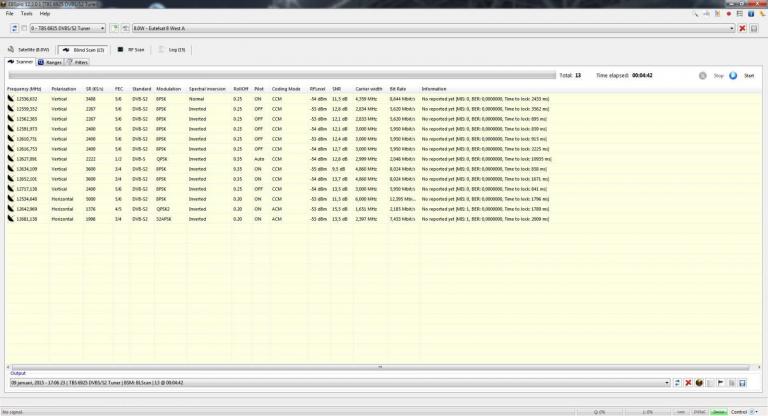The height and width of the screenshot is (416, 768).
Task: Click the red X icon in Output bar
Action: point(689,382)
